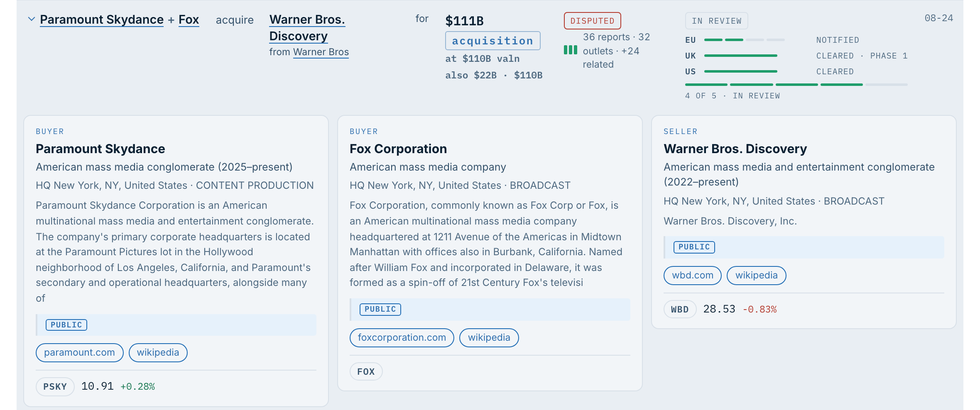Click the 'Warner Bros. Discovery' card heading
This screenshot has height=410, width=980.
coord(735,149)
